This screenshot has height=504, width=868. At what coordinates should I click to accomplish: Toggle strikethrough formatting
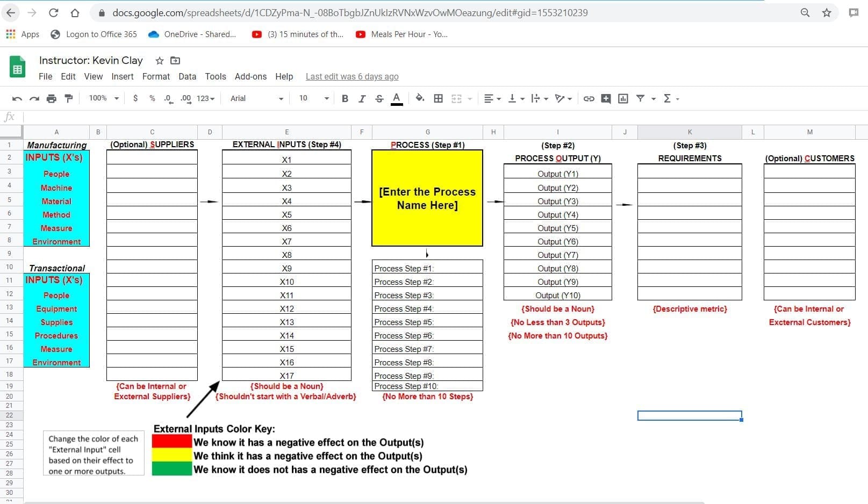pos(379,98)
